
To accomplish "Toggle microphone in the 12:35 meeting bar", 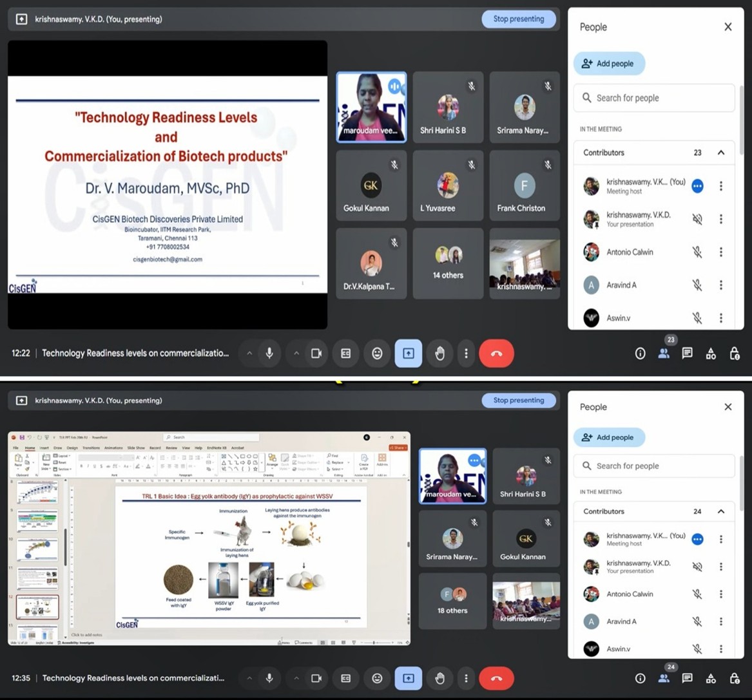I will tap(269, 678).
